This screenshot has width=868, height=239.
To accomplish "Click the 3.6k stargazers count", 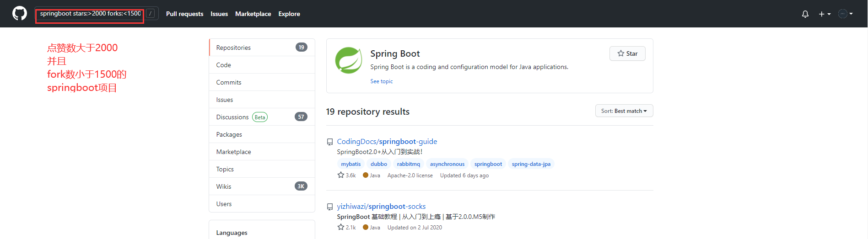I will [346, 175].
